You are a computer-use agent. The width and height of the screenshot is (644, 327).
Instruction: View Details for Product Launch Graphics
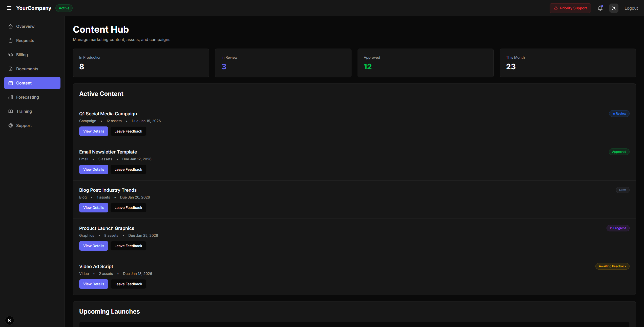tap(94, 246)
